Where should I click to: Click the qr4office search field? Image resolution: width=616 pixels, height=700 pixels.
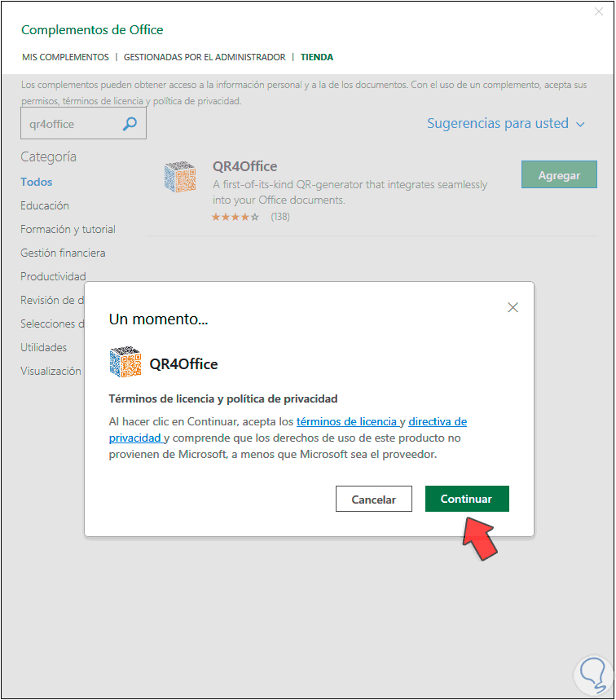coord(83,124)
